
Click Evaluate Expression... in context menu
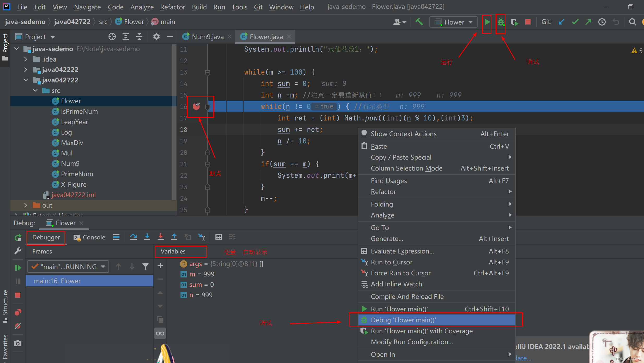pos(402,251)
